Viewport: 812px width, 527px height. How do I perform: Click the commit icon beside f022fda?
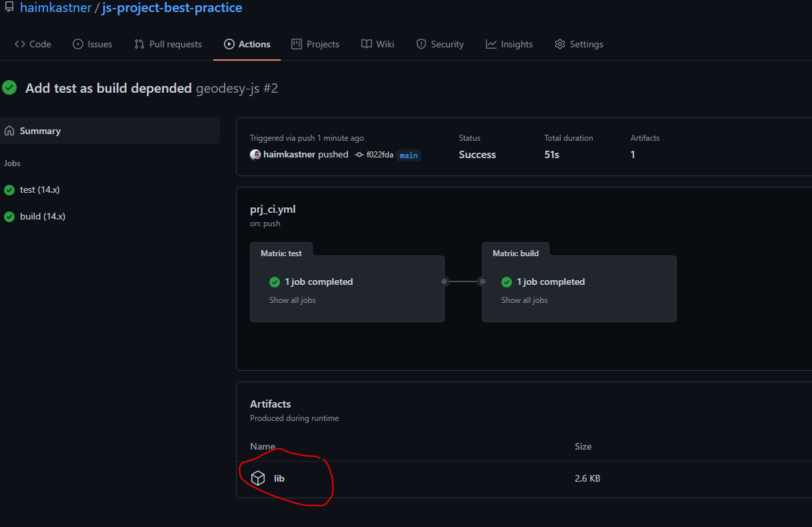(359, 155)
